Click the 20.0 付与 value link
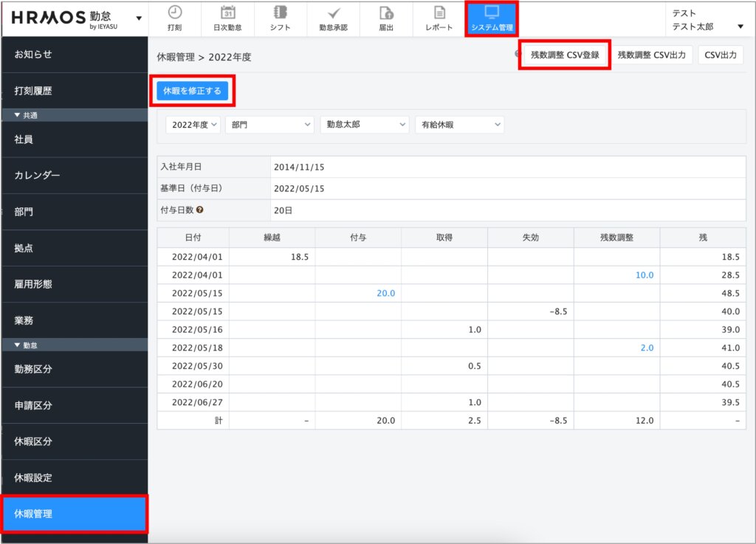This screenshot has height=544, width=756. coord(386,293)
